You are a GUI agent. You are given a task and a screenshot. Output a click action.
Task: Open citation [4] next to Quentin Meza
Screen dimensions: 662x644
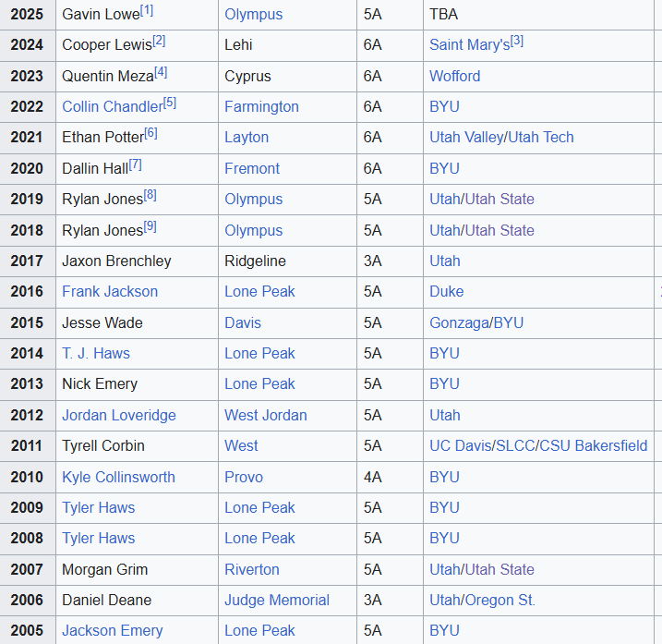point(161,72)
